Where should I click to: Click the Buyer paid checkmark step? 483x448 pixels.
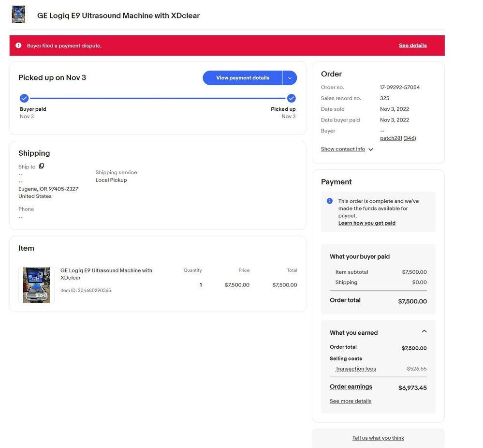point(24,98)
